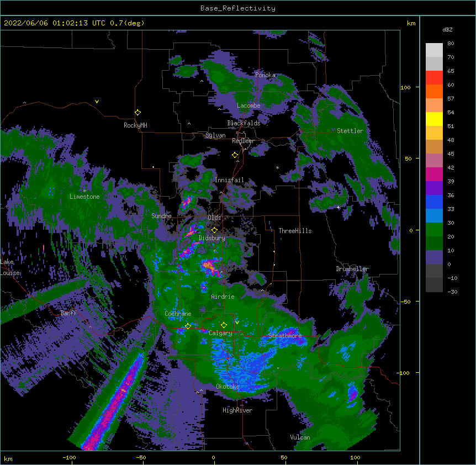Image resolution: width=476 pixels, height=465 pixels.
Task: Click the Base_Reflectivity title
Action: pyautogui.click(x=238, y=8)
